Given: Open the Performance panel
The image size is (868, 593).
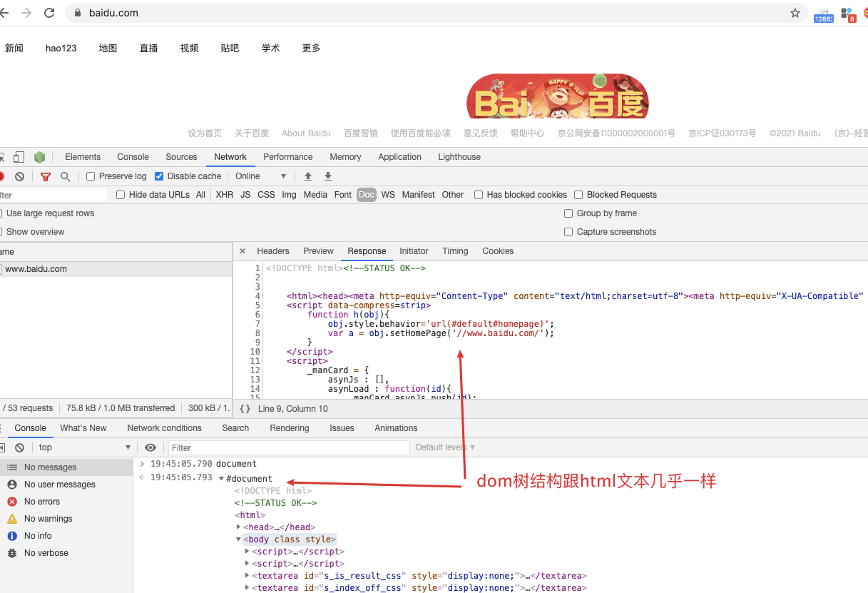Looking at the screenshot, I should coord(288,157).
